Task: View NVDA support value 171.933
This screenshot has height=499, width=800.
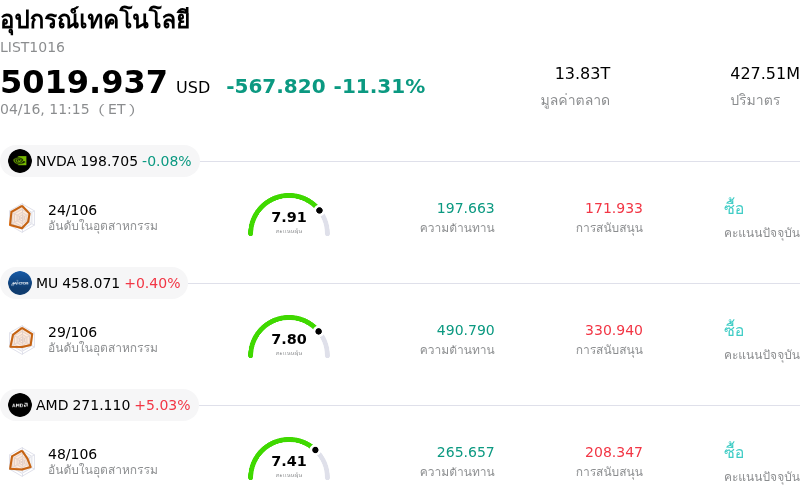Action: coord(613,208)
